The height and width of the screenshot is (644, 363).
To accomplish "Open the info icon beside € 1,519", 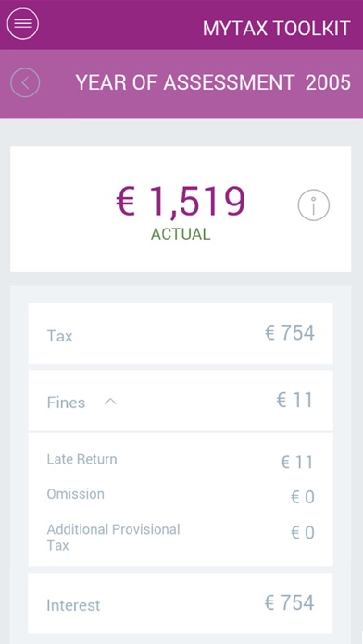I will pos(314,204).
